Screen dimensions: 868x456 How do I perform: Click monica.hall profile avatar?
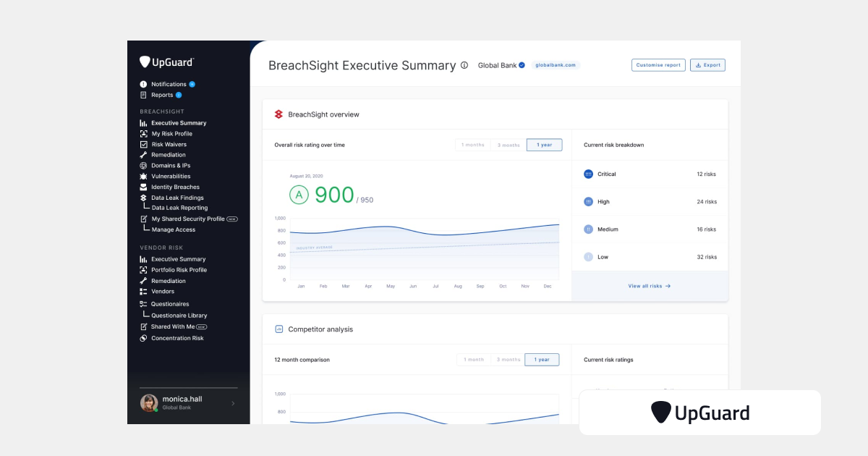(x=149, y=403)
